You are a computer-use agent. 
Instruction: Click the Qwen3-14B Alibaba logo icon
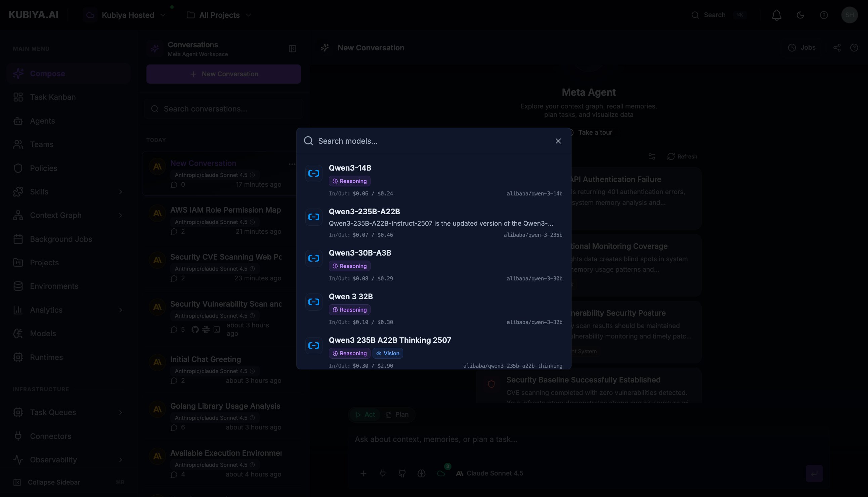point(313,173)
